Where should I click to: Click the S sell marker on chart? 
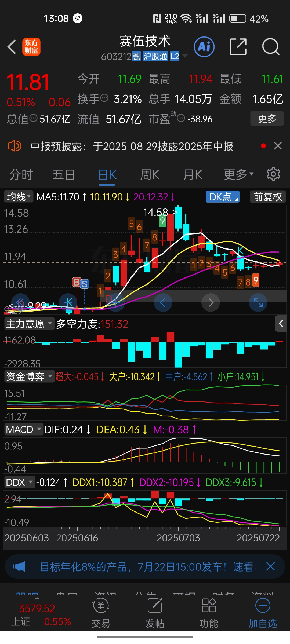[85, 284]
